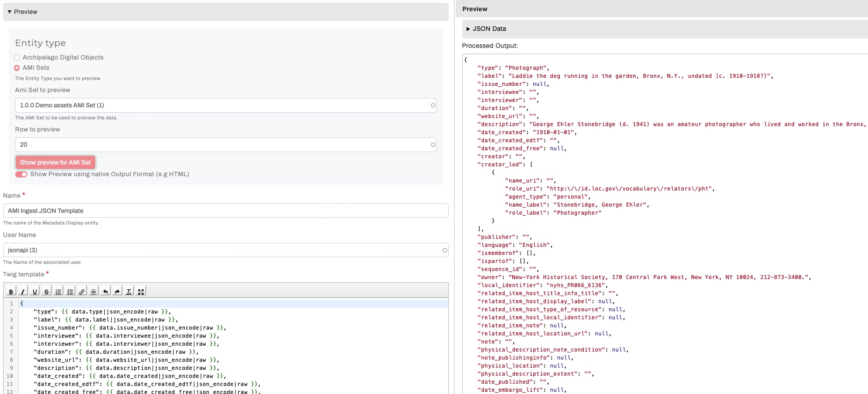Toggle Show Preview using native Output Format
Image resolution: width=868 pixels, height=394 pixels.
point(21,174)
